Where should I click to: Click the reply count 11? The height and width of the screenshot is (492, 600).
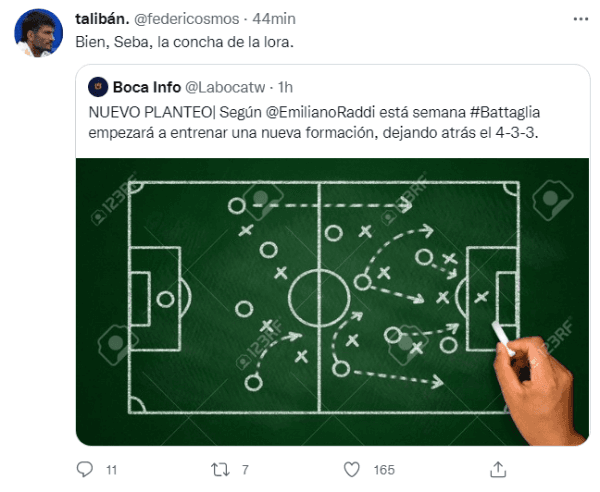pyautogui.click(x=111, y=468)
